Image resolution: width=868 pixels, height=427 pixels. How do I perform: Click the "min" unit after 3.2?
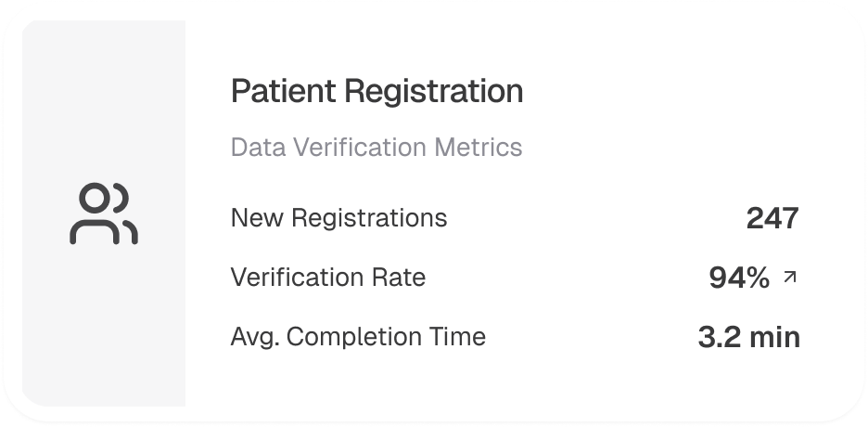[x=772, y=336]
